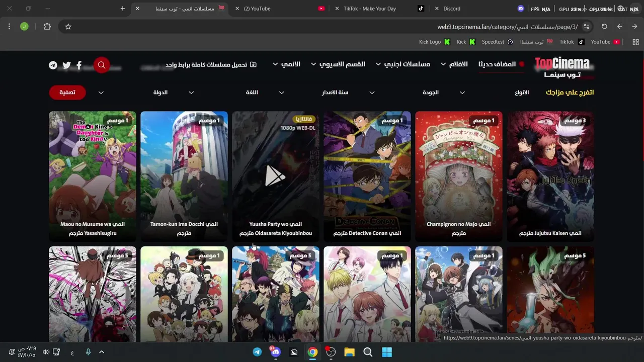644x362 pixels.
Task: Close the YouTube tab
Action: pos(237,9)
